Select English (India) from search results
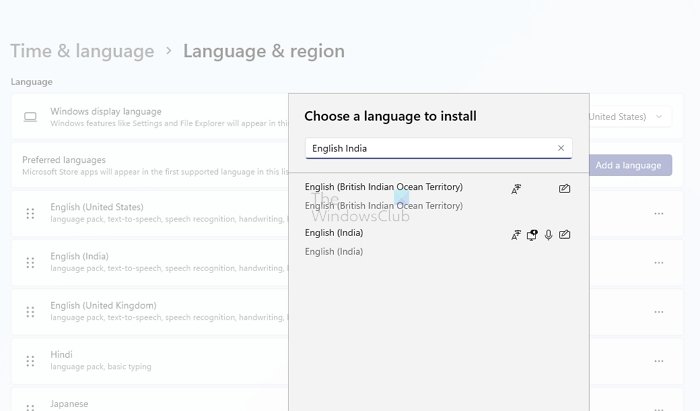 [x=334, y=233]
